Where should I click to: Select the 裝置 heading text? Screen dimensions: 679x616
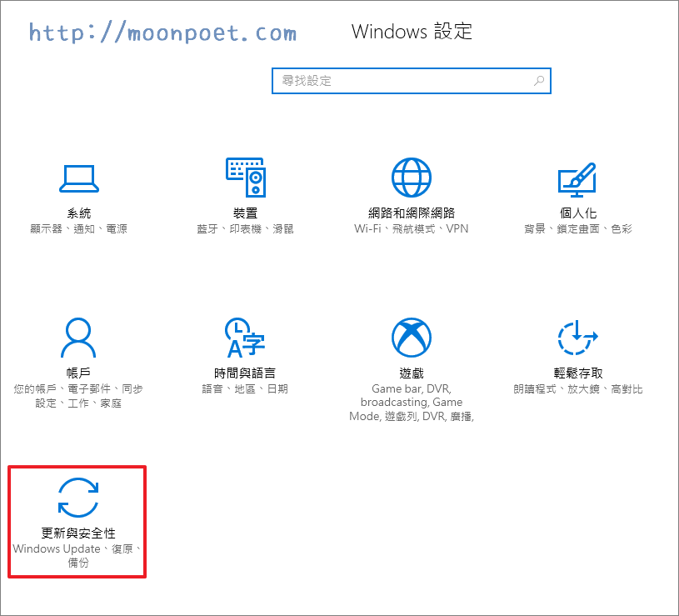point(245,213)
